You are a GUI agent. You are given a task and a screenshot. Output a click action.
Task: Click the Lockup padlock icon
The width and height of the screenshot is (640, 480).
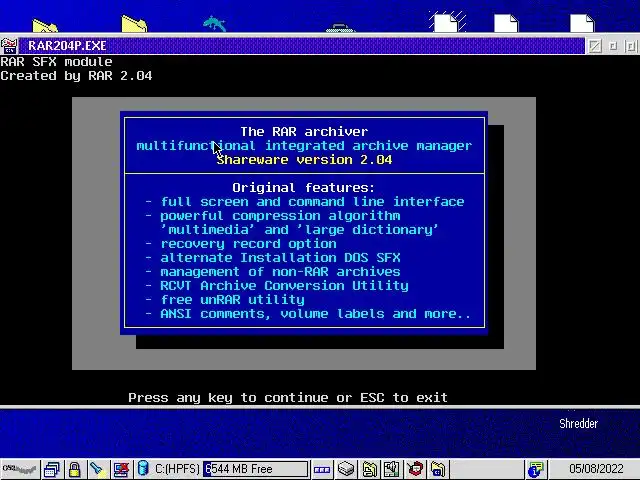coord(74,469)
